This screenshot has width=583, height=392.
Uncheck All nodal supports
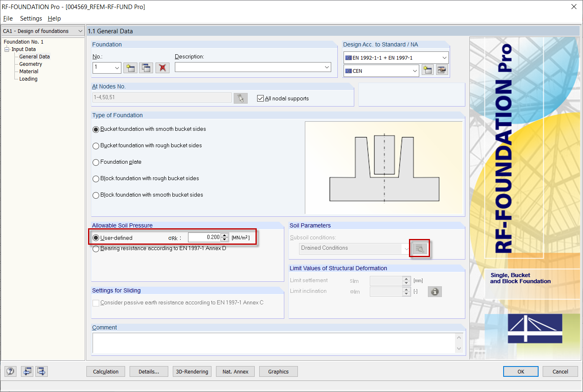coord(260,98)
